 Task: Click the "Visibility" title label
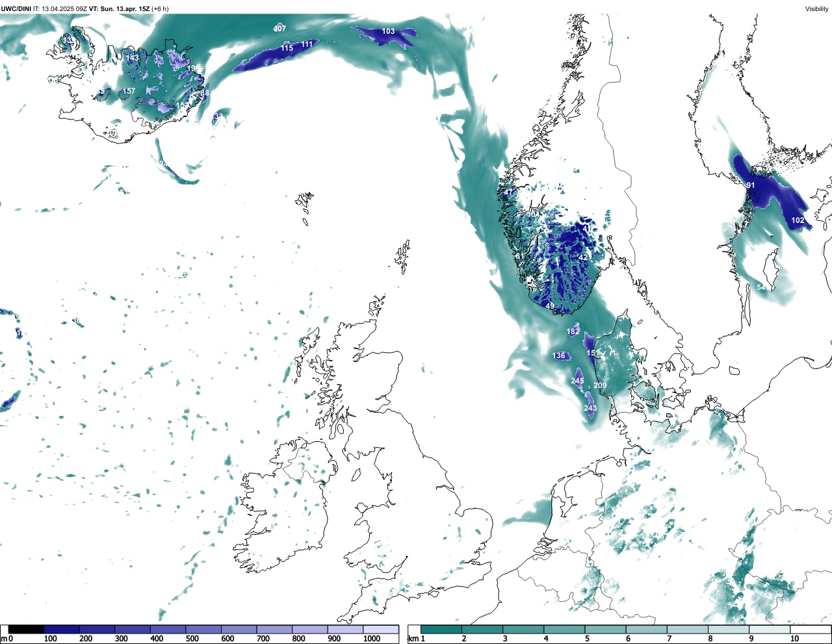tap(816, 8)
